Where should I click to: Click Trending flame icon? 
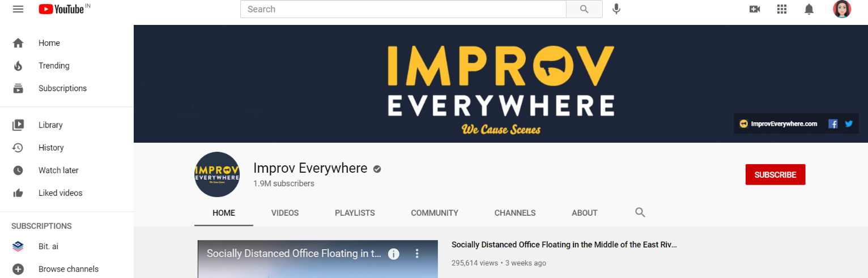[18, 66]
